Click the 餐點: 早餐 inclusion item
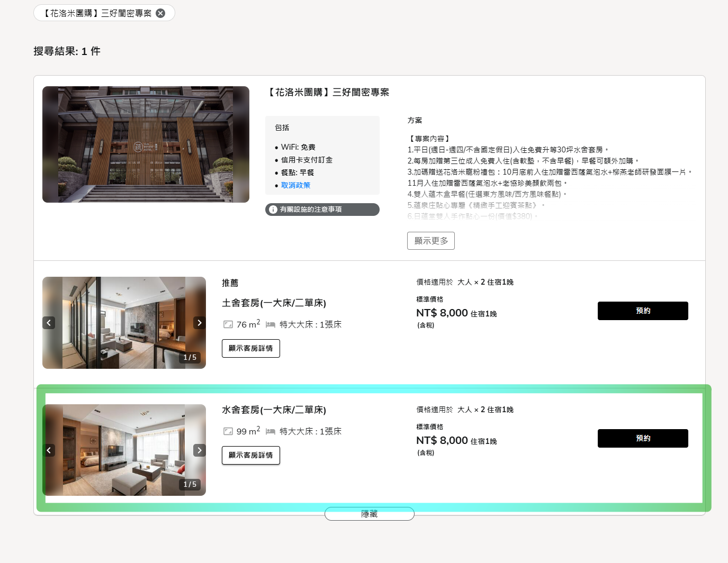The image size is (728, 563). 298,172
